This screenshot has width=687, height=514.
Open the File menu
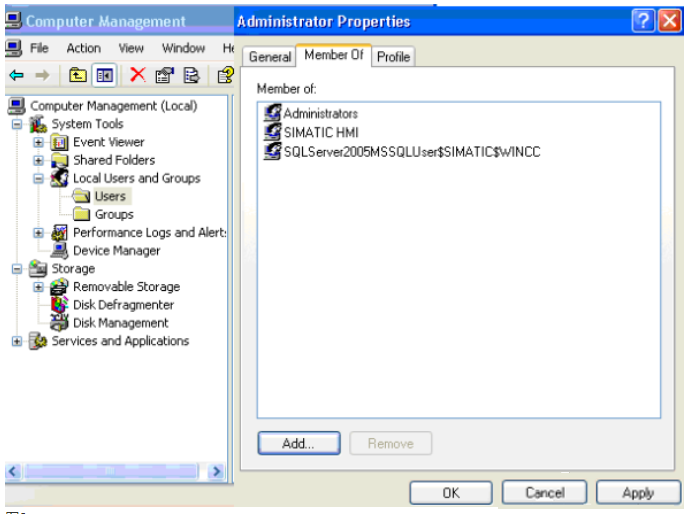pyautogui.click(x=39, y=48)
